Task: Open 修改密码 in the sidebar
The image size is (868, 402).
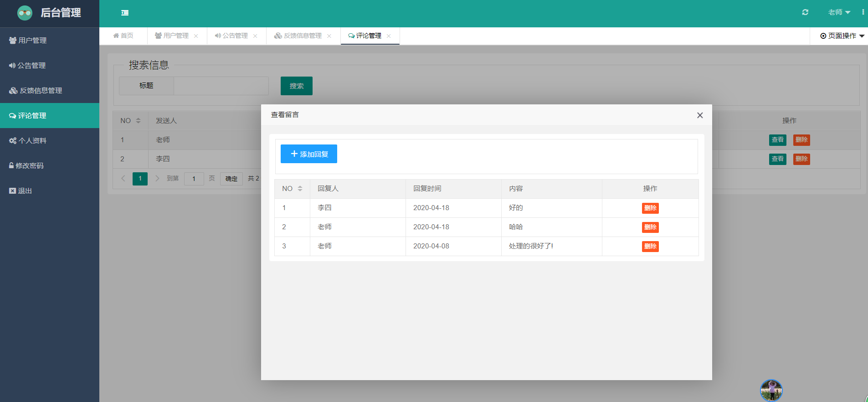Action: [50, 165]
